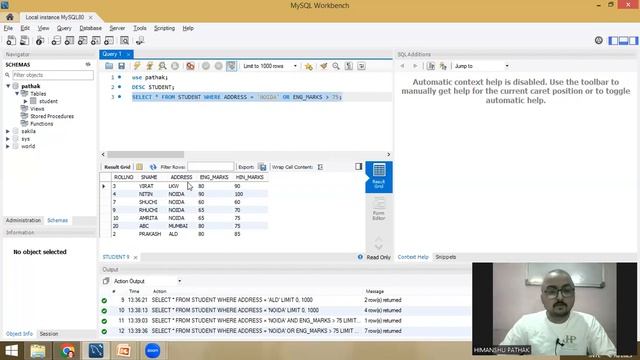Click the stop query execution icon
640x360 pixels.
[x=175, y=66]
